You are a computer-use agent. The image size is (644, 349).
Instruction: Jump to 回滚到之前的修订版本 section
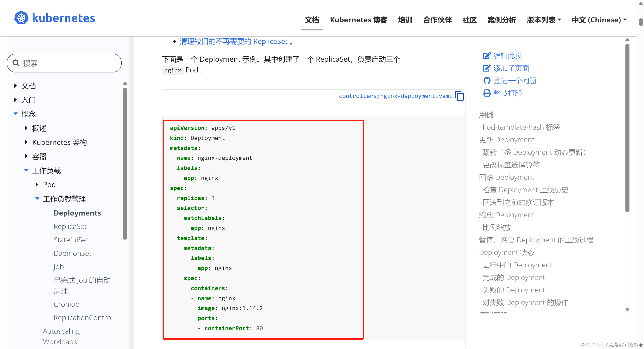(x=518, y=202)
